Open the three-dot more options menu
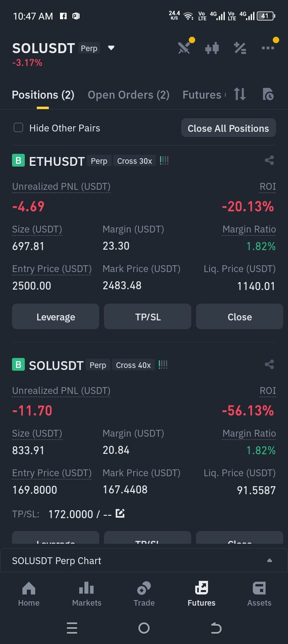 pyautogui.click(x=268, y=48)
